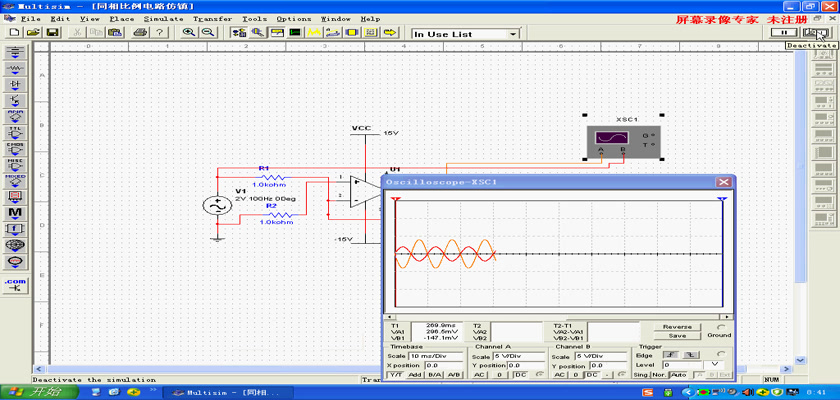Open the CMOS component toolbar
Screen dimensions: 840x400
[x=16, y=148]
